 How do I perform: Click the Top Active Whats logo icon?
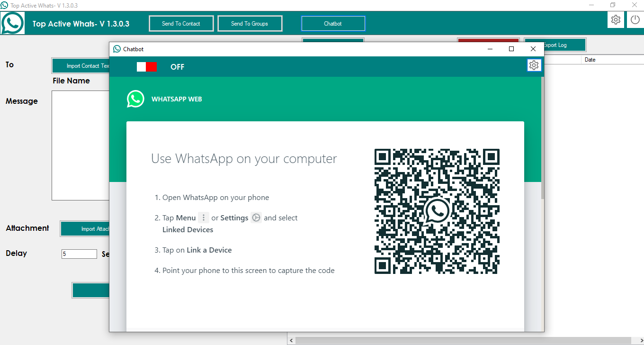click(x=12, y=23)
